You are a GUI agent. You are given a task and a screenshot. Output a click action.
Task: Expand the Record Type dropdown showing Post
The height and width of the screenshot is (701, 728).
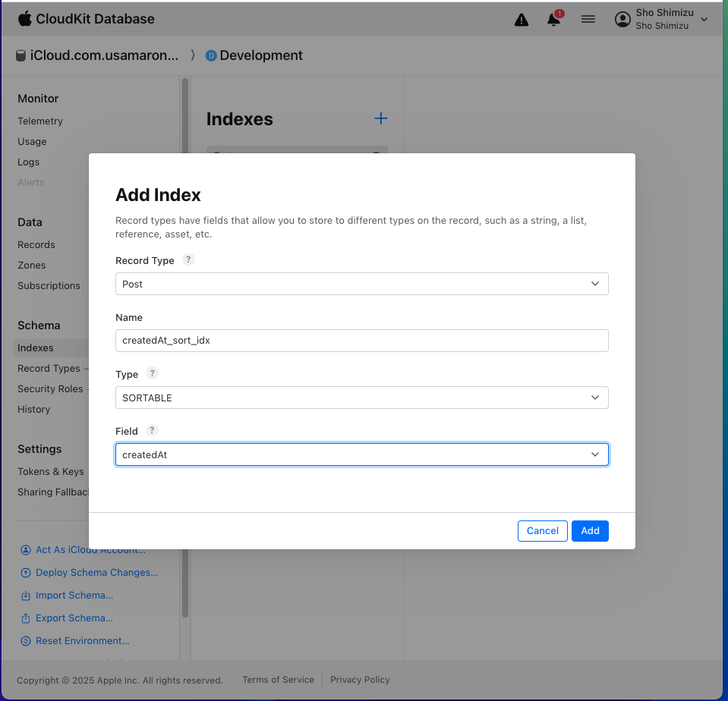[x=361, y=284]
